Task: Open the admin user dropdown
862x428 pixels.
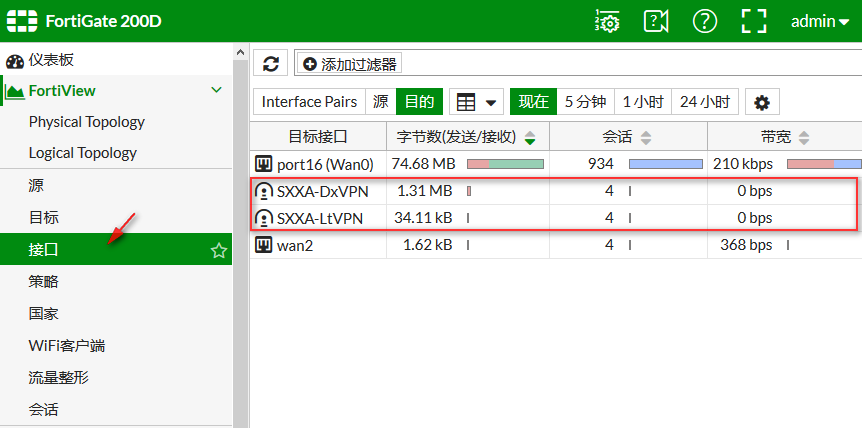Action: (820, 21)
